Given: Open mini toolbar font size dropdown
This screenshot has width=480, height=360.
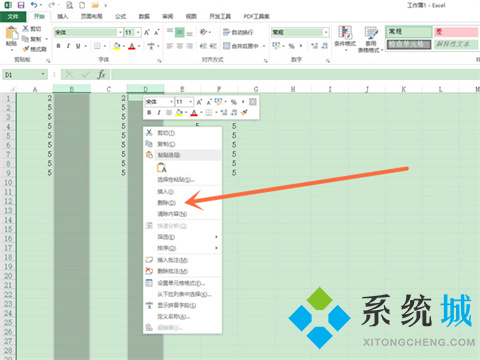Looking at the screenshot, I should [190, 102].
